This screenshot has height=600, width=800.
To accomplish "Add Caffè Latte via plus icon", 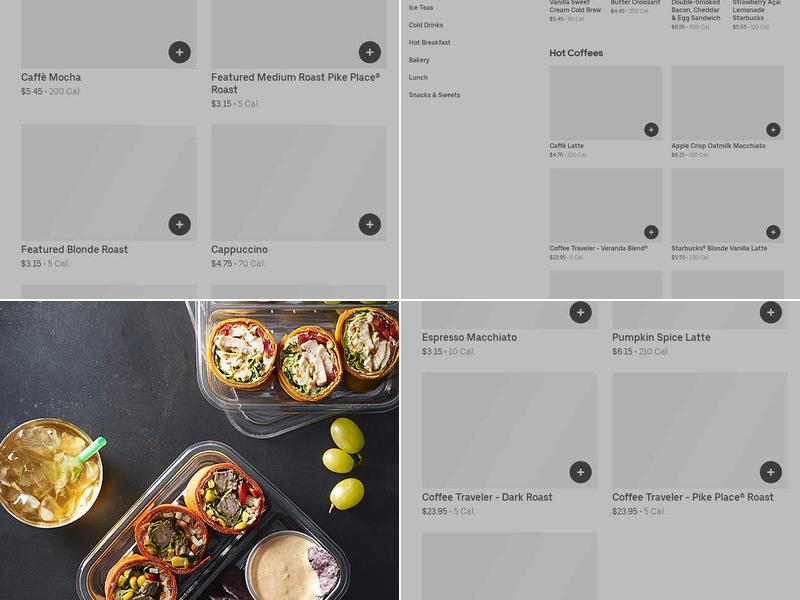I will (x=651, y=130).
